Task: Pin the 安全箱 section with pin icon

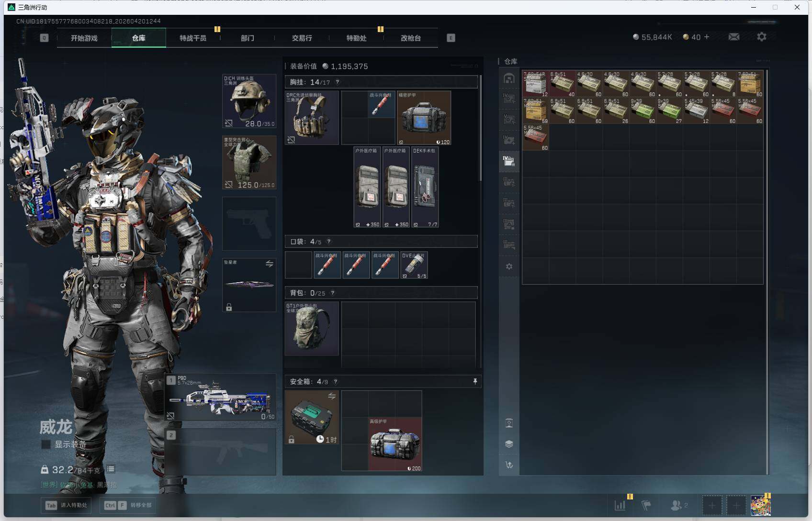Action: [x=475, y=381]
